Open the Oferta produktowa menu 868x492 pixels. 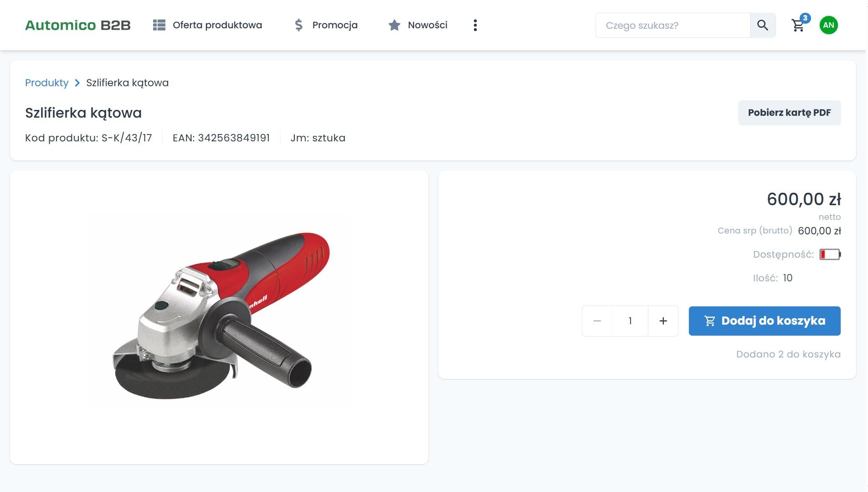click(x=217, y=25)
